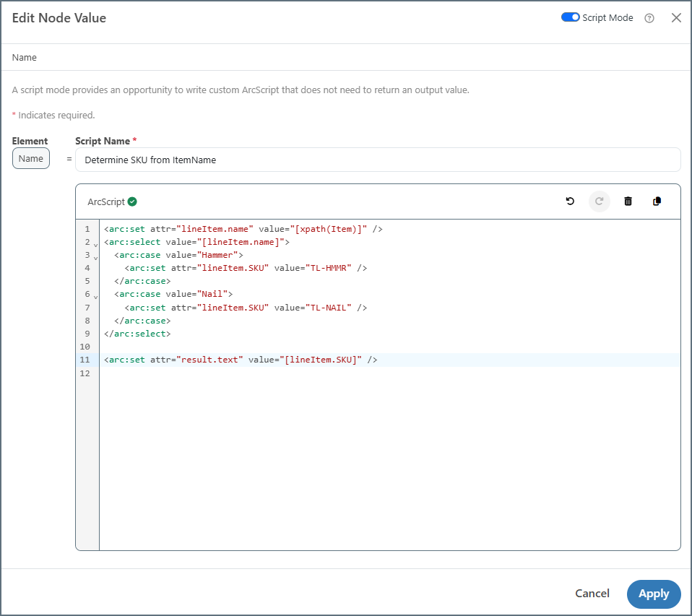Click the Name element tag

point(31,159)
